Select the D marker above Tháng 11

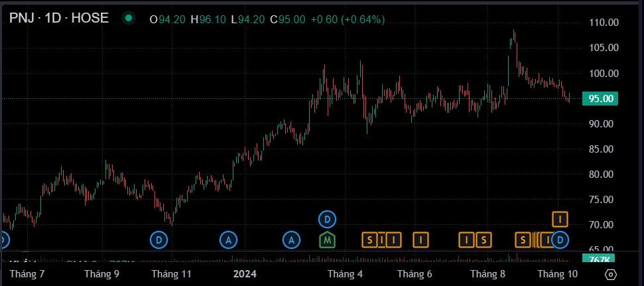tap(159, 239)
